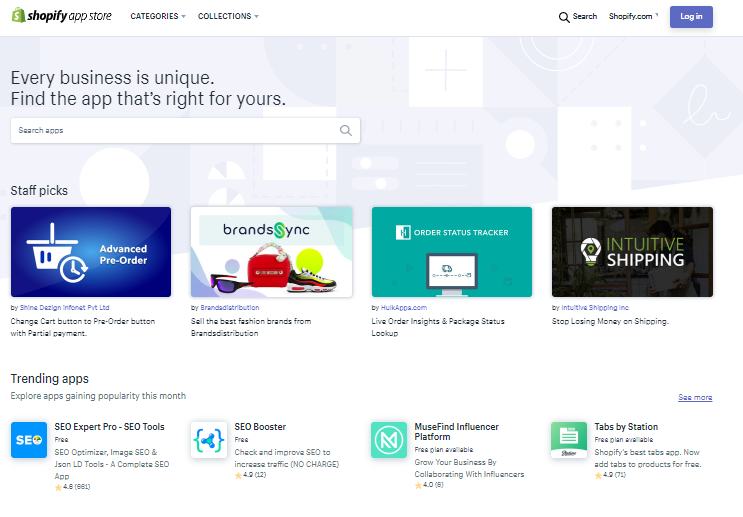
Task: Open the Shopify.com dropdown link
Action: pyautogui.click(x=633, y=16)
